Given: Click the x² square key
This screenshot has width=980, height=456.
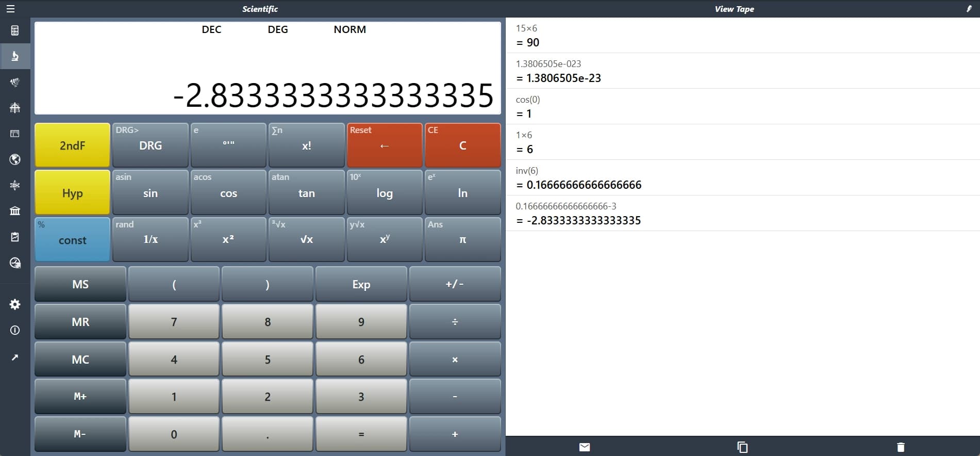Looking at the screenshot, I should coord(228,239).
